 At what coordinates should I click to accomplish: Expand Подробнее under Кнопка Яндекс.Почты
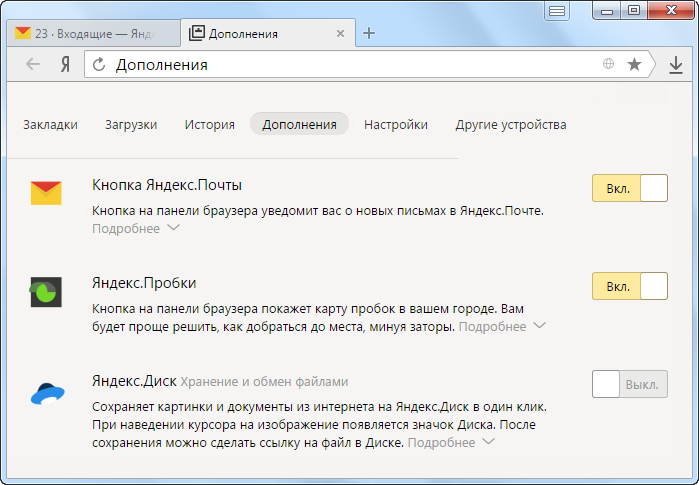click(136, 228)
